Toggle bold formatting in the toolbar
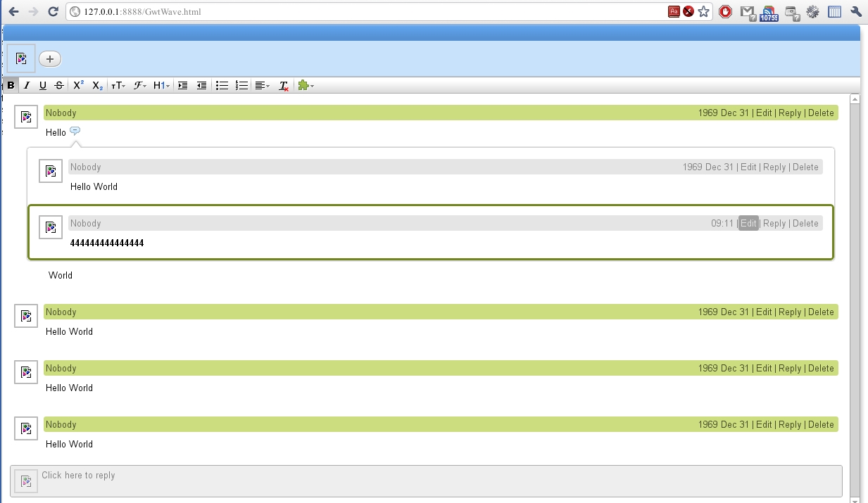868x503 pixels. tap(11, 85)
